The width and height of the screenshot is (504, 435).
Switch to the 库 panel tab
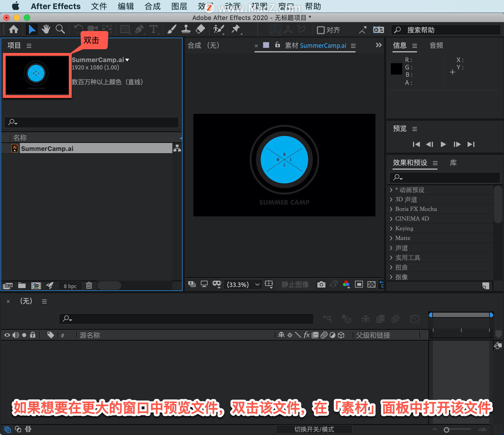(453, 163)
